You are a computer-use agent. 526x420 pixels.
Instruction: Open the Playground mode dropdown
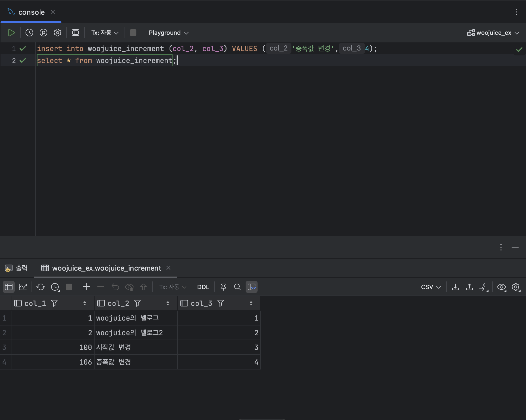(x=168, y=33)
